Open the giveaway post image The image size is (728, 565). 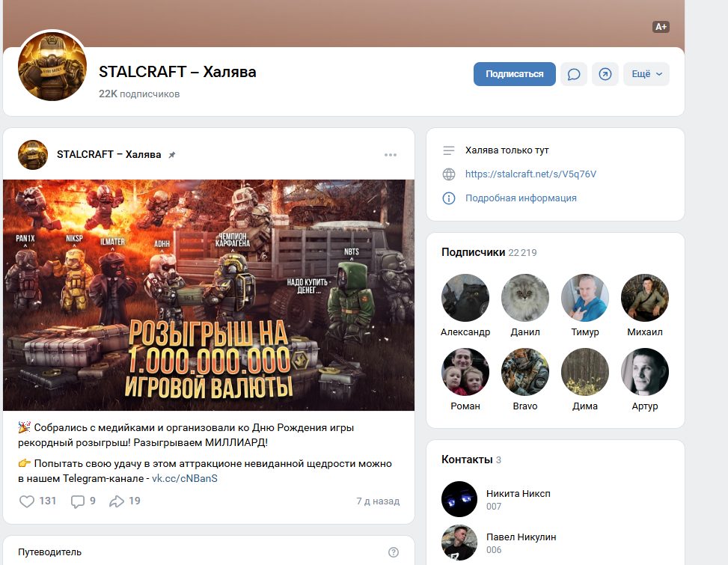[x=209, y=295]
